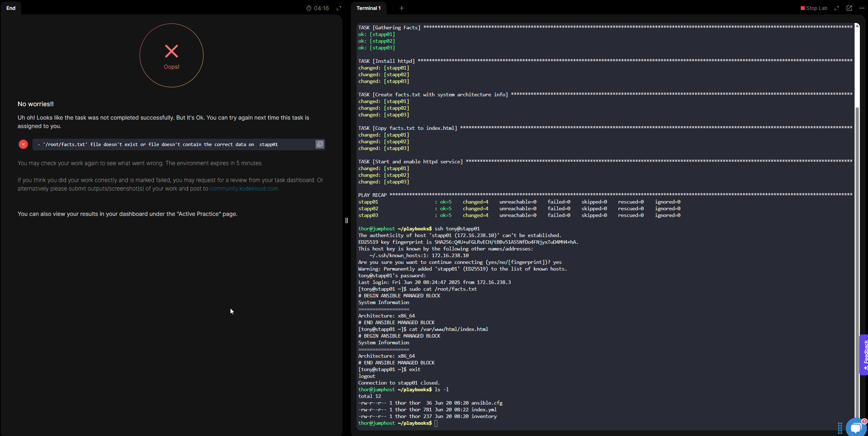The height and width of the screenshot is (436, 868).
Task: Click the large Oops failure circle
Action: coord(172,55)
